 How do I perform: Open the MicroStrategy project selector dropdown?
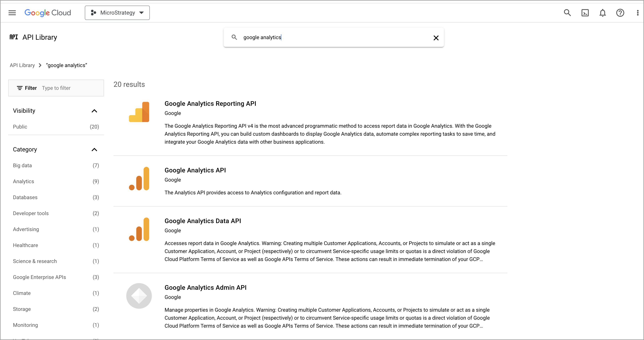pos(117,13)
